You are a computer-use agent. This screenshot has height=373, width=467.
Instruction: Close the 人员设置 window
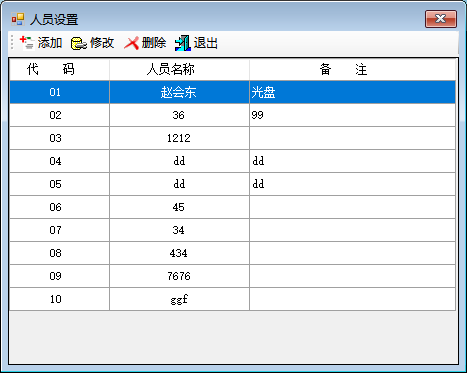441,19
